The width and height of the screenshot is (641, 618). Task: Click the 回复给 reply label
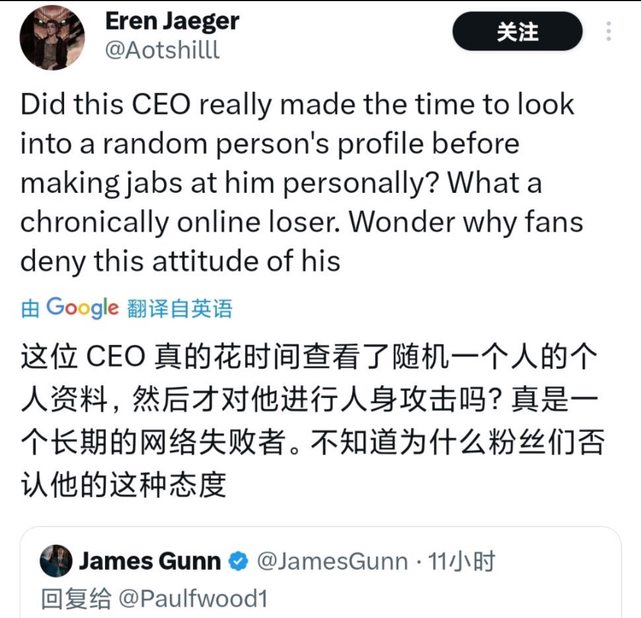coord(76,599)
